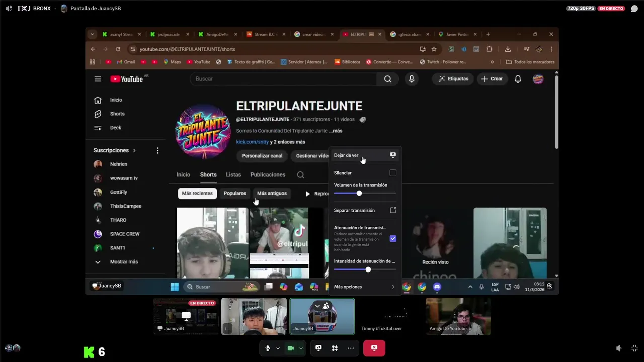Open the SPACE CREW subscription
Image resolution: width=644 pixels, height=362 pixels.
pyautogui.click(x=125, y=234)
